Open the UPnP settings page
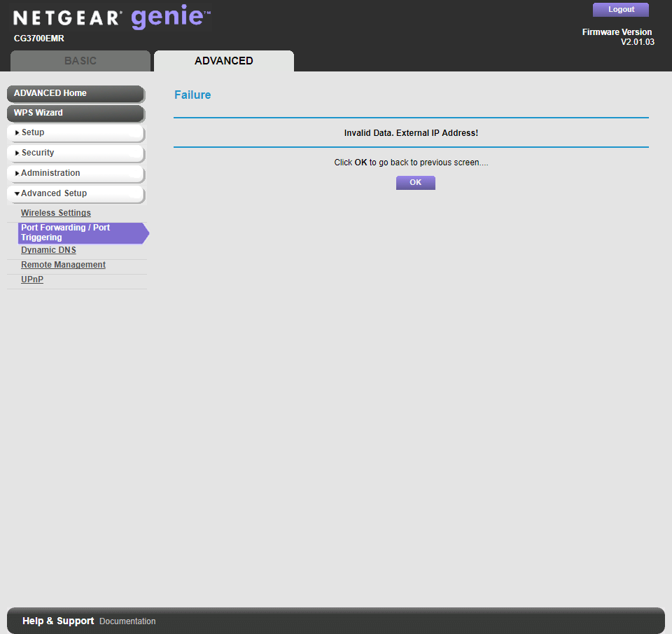The height and width of the screenshot is (634, 672). click(31, 279)
